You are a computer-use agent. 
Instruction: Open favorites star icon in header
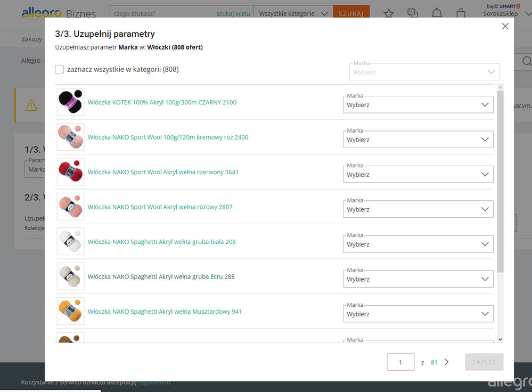click(x=388, y=13)
